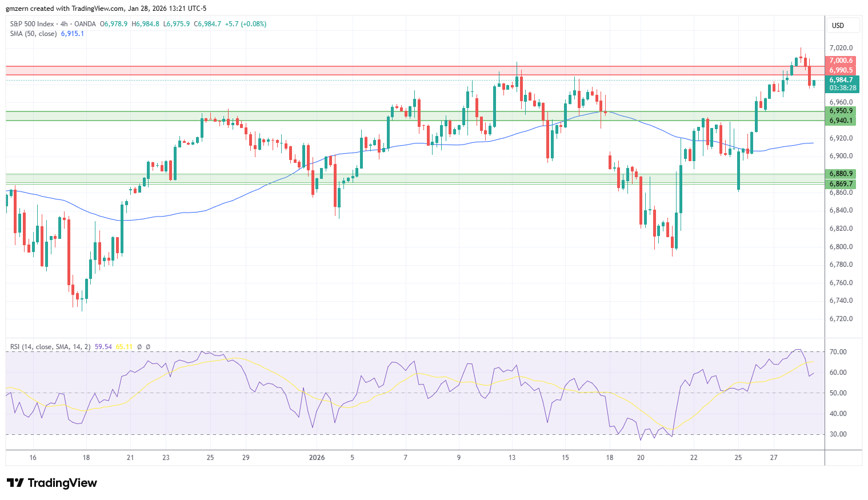The image size is (868, 500).
Task: Click the 6,920.0 price axis tick
Action: 841,138
